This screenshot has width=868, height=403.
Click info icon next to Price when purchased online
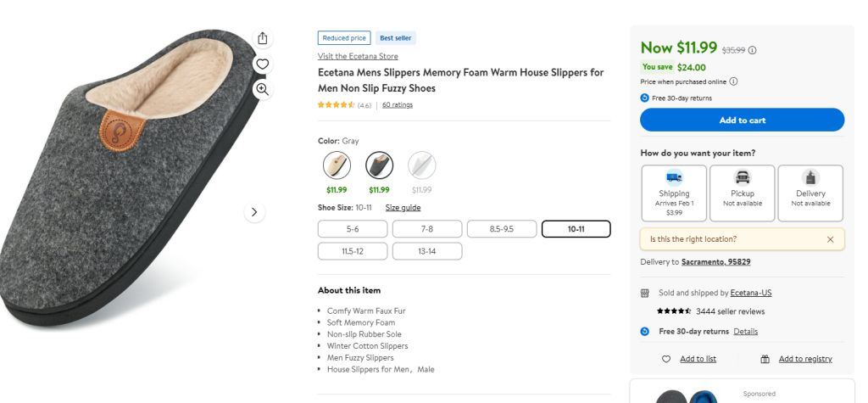coord(733,81)
